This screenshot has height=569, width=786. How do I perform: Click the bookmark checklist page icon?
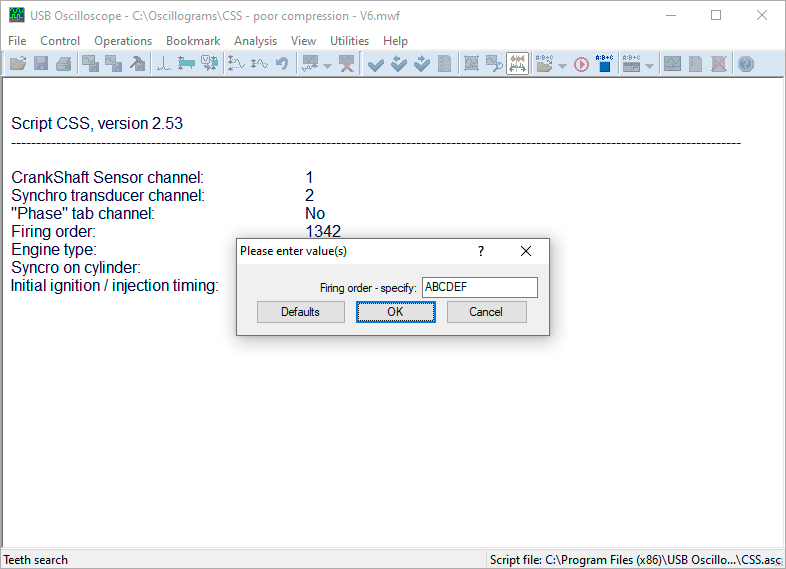tap(445, 64)
